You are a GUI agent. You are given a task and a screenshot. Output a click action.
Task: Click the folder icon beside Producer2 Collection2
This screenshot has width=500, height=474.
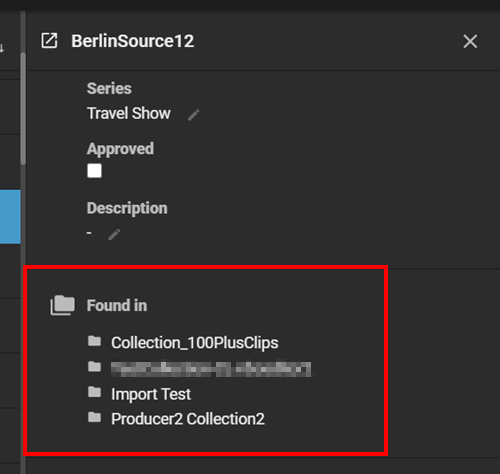point(95,417)
